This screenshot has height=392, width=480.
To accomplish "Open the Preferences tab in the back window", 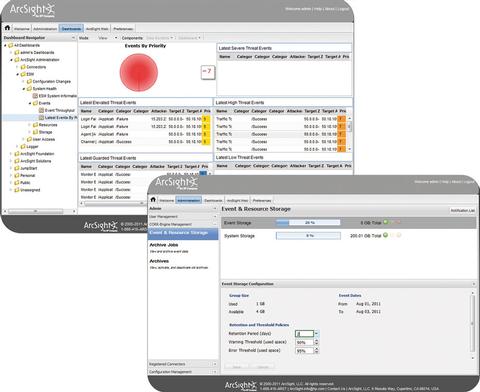I will tap(123, 29).
